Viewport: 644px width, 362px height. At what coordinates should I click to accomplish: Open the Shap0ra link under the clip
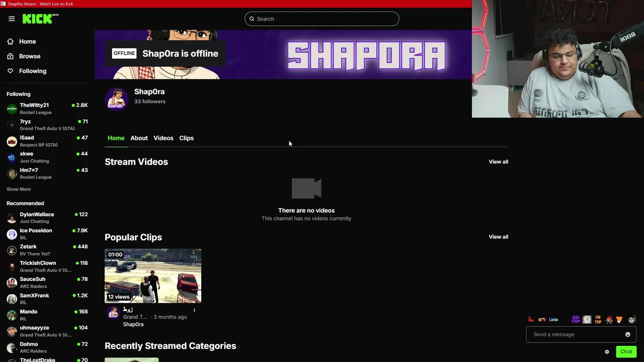(133, 324)
